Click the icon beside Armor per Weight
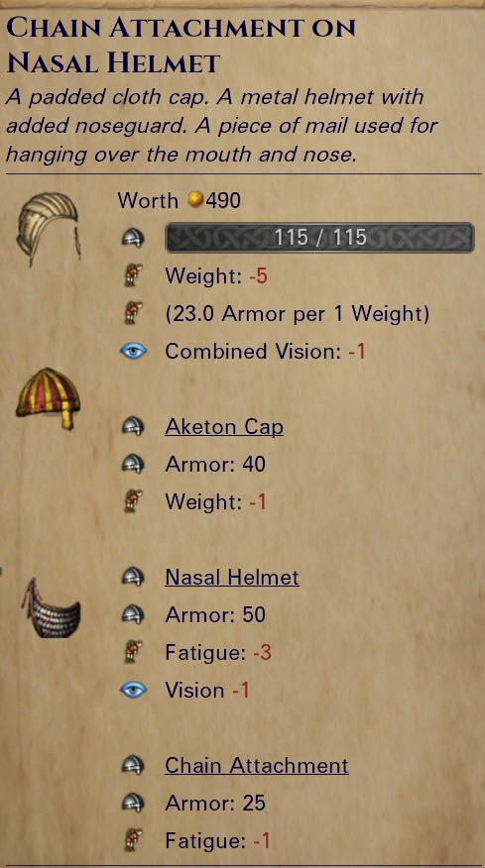The image size is (485, 868). pyautogui.click(x=133, y=313)
